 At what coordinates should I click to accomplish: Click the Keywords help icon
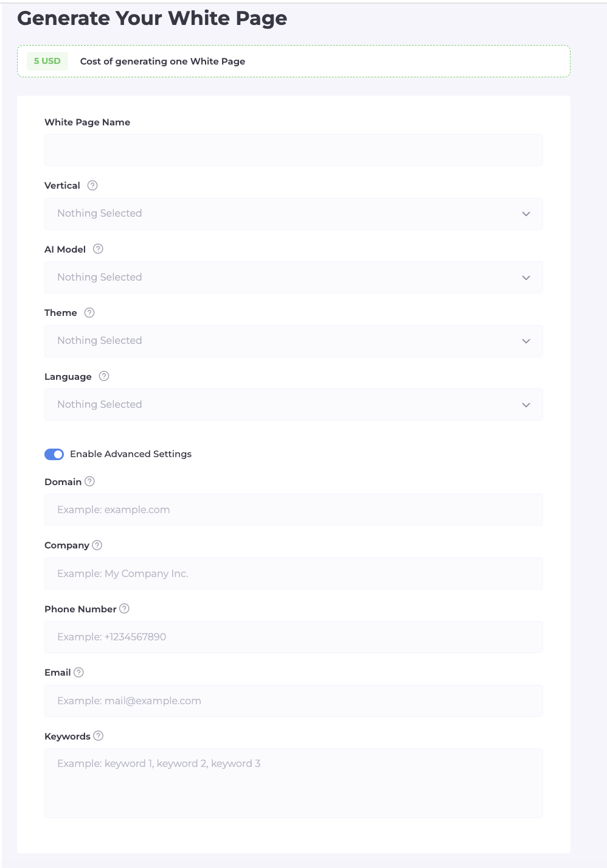click(x=99, y=736)
